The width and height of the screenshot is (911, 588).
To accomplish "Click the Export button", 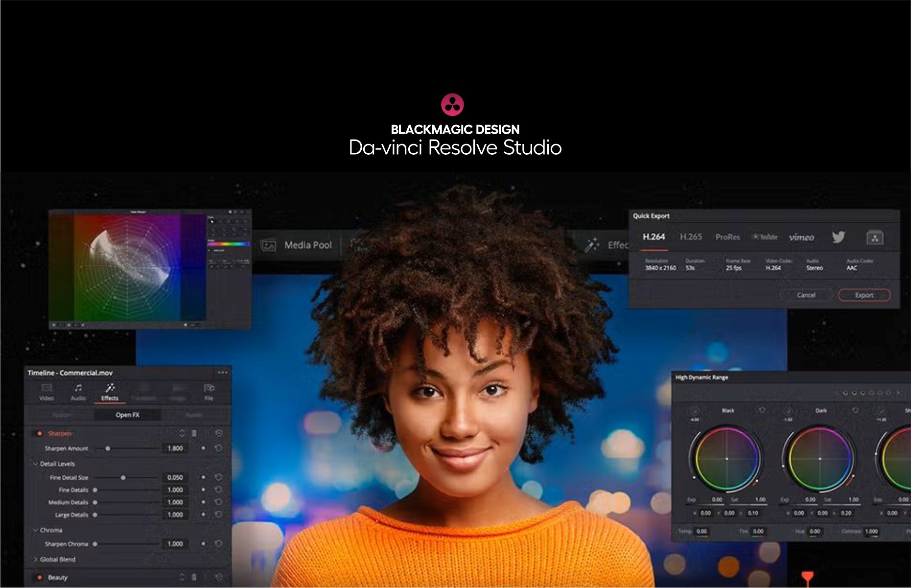I will [x=864, y=295].
